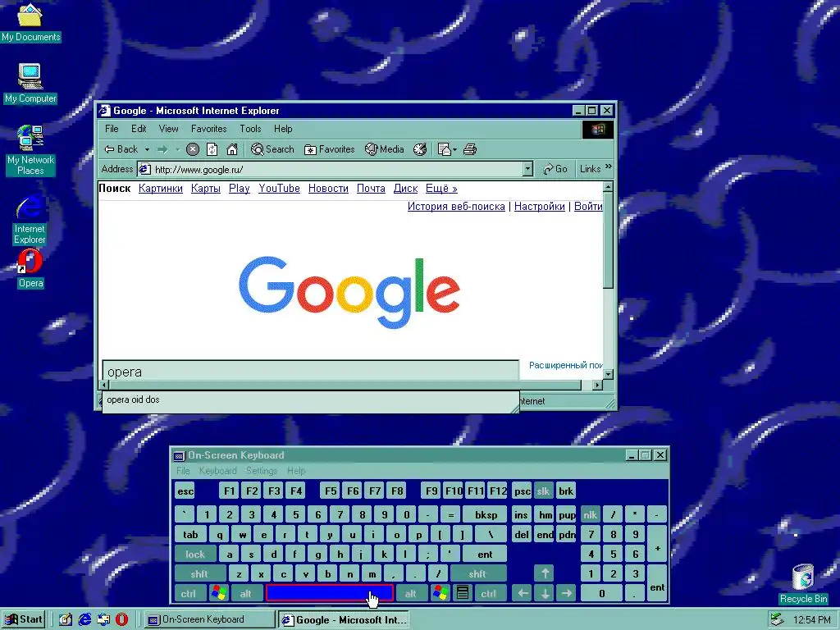This screenshot has width=840, height=630.
Task: Open the Edit menu in Internet Explorer
Action: coord(139,129)
